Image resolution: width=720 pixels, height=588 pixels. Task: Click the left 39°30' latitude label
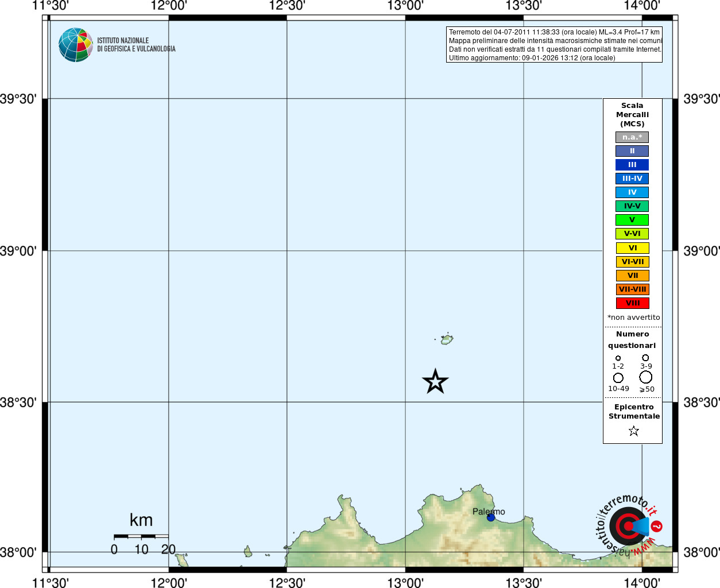click(18, 99)
